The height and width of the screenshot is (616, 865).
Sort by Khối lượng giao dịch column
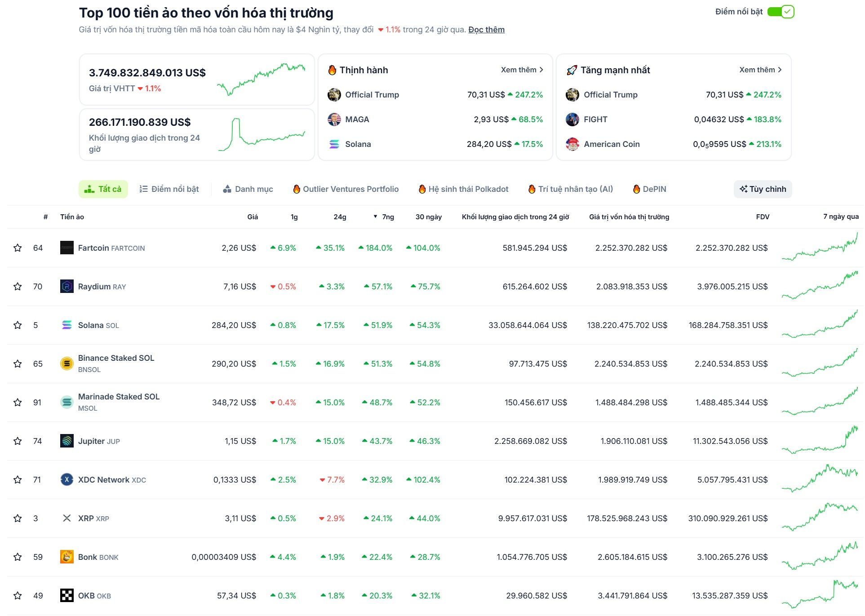(x=515, y=217)
